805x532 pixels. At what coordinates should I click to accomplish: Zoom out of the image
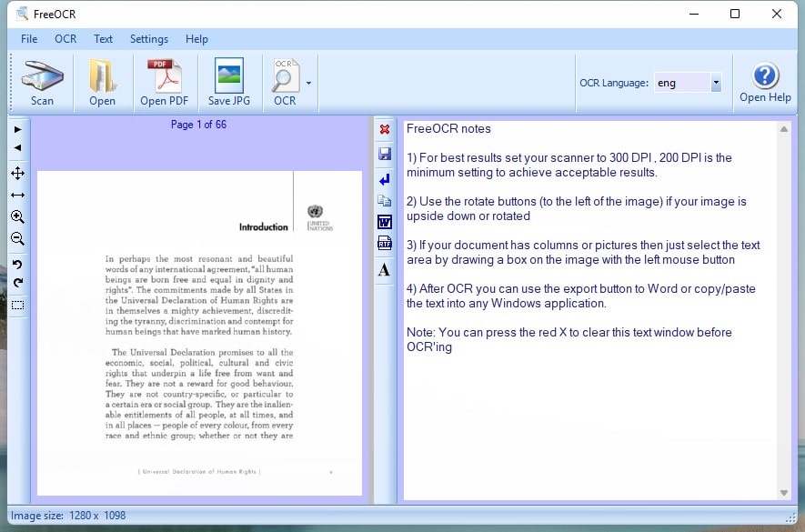click(18, 239)
